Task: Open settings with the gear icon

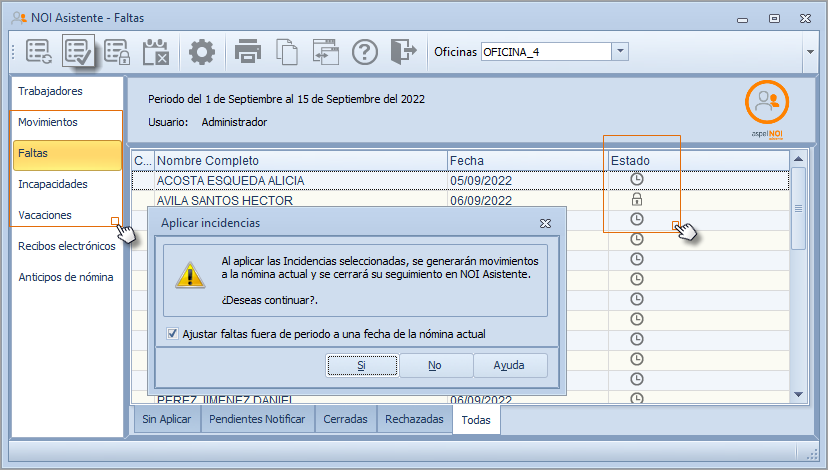Action: (203, 52)
